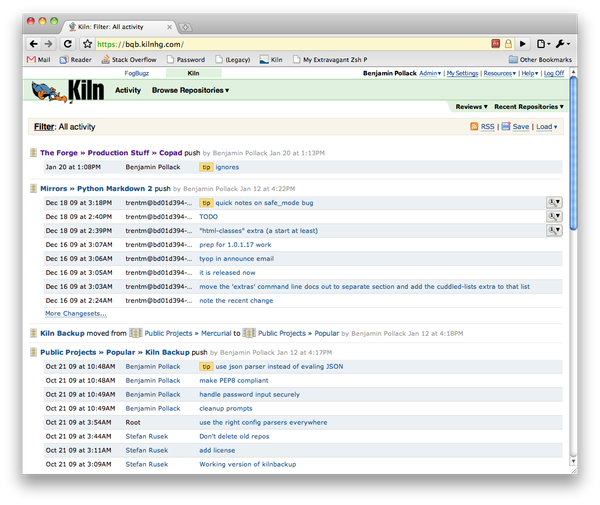
Task: Open My Extravagant Zsh P bookmark
Action: (x=330, y=60)
